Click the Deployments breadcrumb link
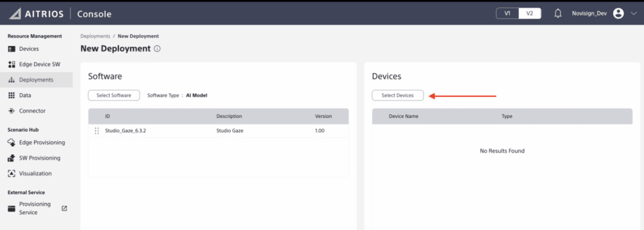The image size is (644, 230). coord(96,36)
